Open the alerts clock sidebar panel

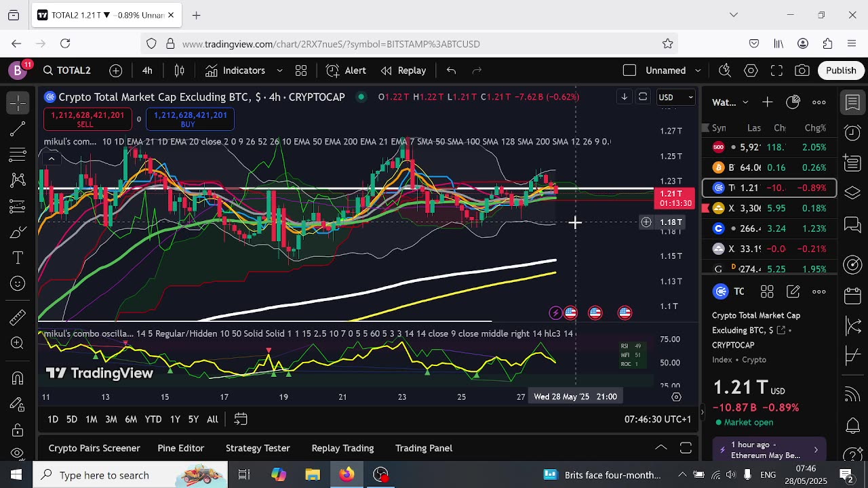coord(853,133)
